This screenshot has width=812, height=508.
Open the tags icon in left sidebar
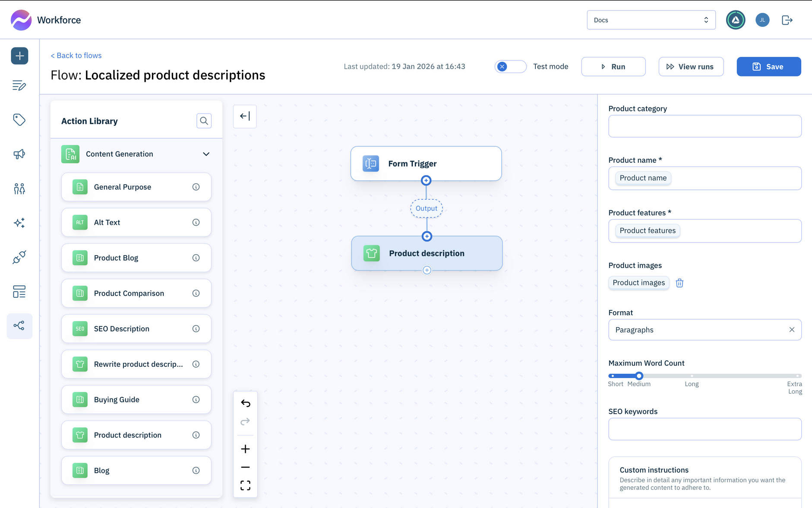coord(19,120)
